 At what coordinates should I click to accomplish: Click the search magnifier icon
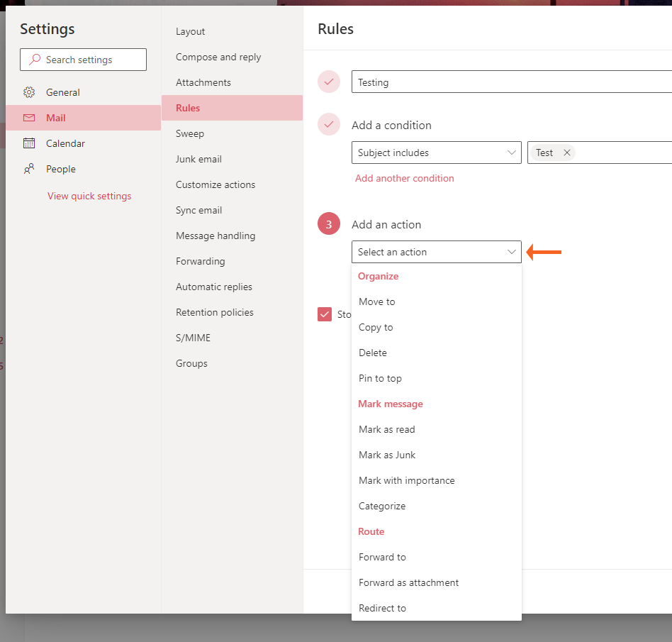pos(35,60)
